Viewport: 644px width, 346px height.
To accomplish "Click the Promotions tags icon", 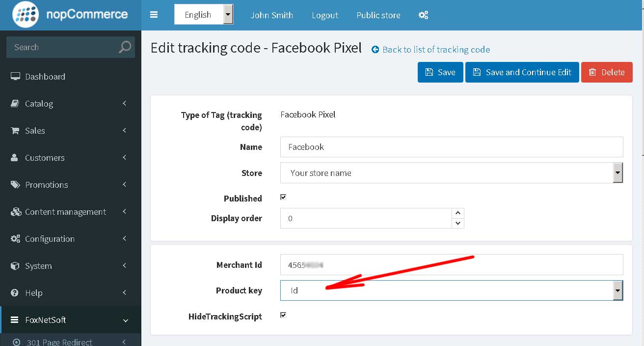I will pyautogui.click(x=15, y=184).
